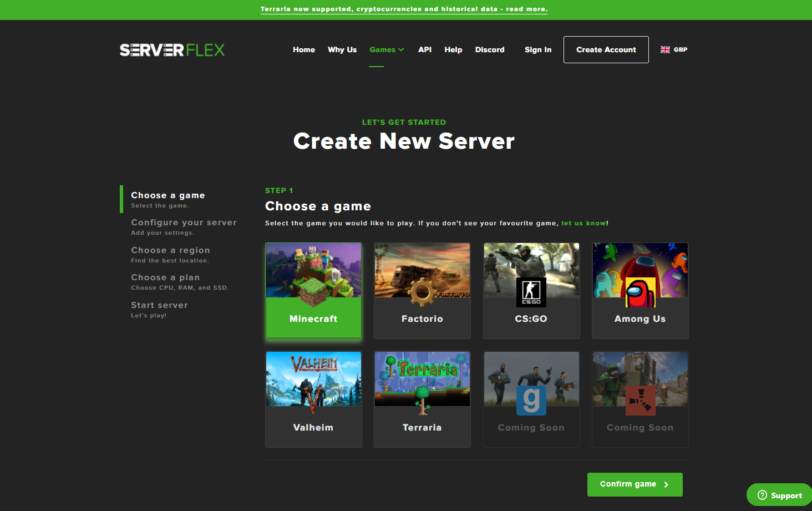Click the Garry's Mod g logo
This screenshot has height=511, width=812.
(531, 401)
